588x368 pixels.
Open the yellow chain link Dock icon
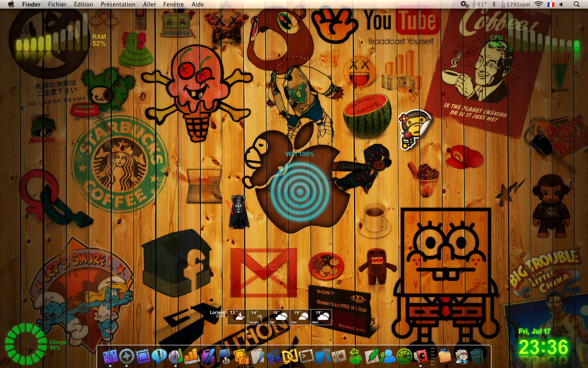point(290,357)
